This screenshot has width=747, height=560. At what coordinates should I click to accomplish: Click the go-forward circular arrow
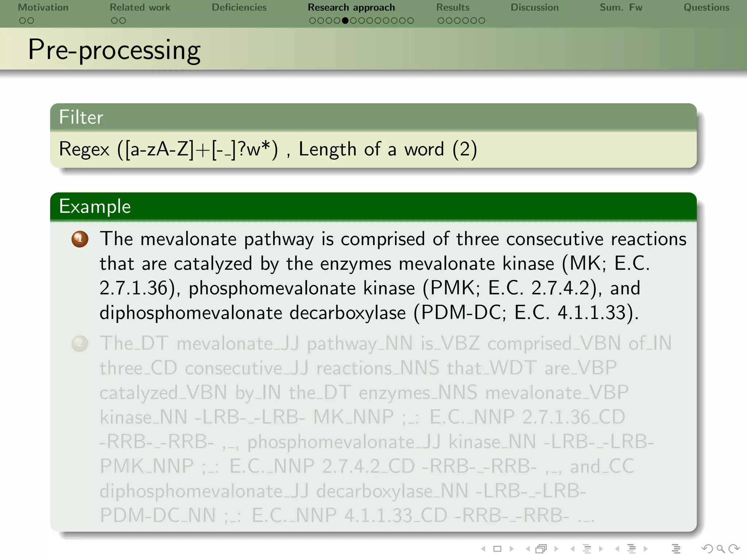[x=734, y=549]
